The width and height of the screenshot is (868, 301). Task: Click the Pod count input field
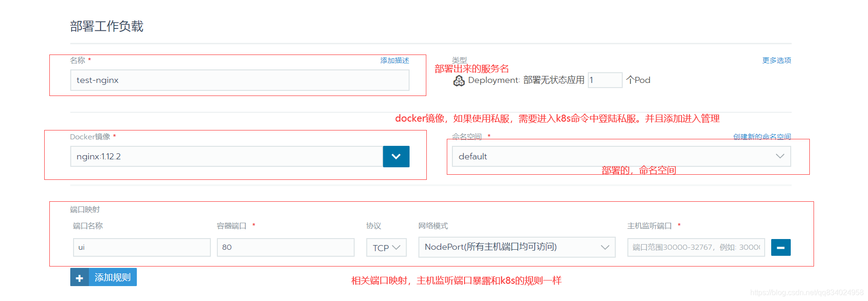[605, 80]
